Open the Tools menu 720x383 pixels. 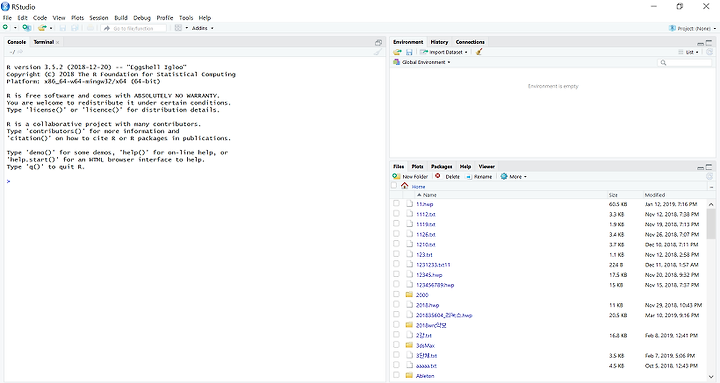[186, 18]
